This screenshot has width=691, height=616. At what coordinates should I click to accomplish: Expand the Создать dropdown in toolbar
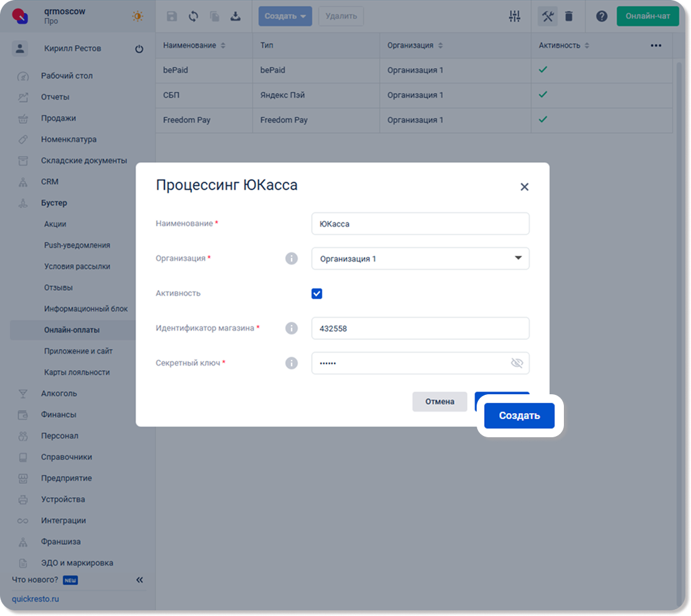pos(285,16)
